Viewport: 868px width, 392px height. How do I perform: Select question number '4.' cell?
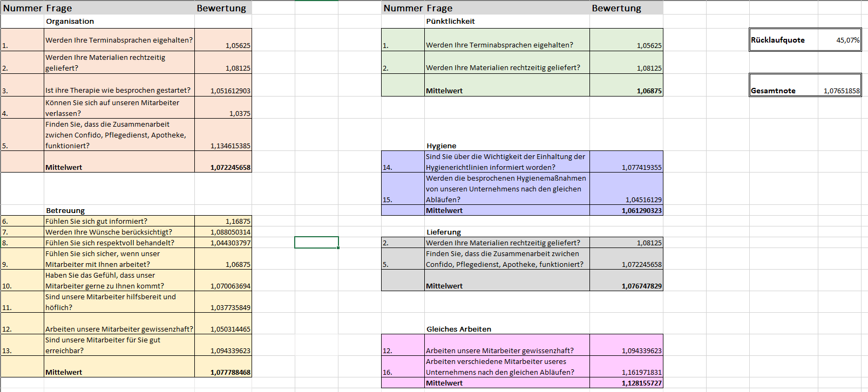click(22, 107)
